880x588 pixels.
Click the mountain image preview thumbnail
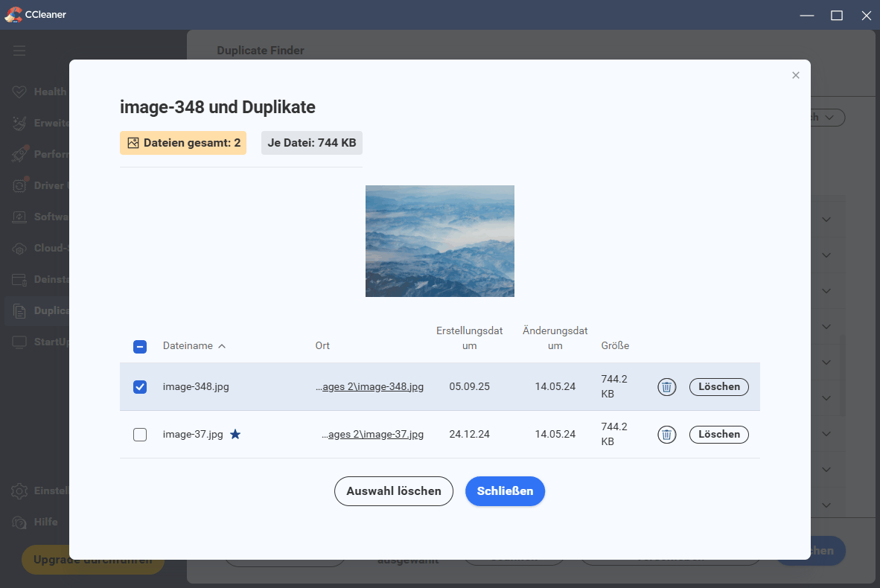coord(439,241)
